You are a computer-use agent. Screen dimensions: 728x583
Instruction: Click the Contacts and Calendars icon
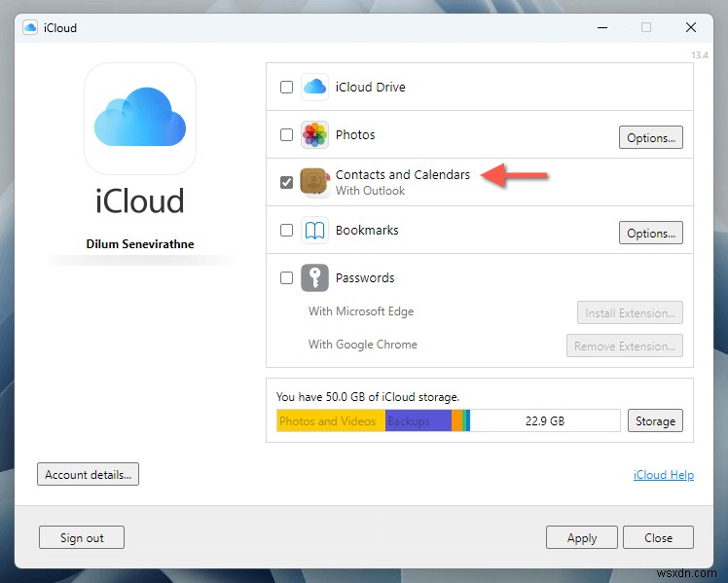click(x=314, y=182)
